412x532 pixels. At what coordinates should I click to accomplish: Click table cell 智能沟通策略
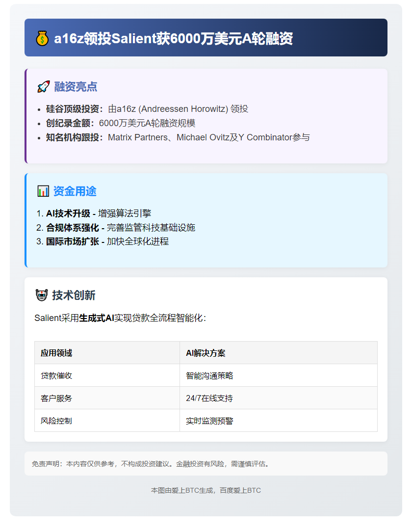tap(279, 375)
